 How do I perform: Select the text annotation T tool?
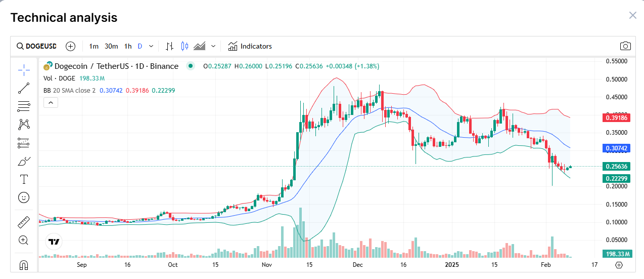click(24, 179)
